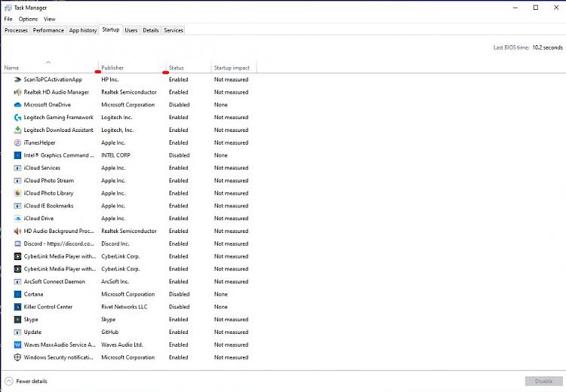566x392 pixels.
Task: Click the Windows Security notification shield icon
Action: (17, 357)
